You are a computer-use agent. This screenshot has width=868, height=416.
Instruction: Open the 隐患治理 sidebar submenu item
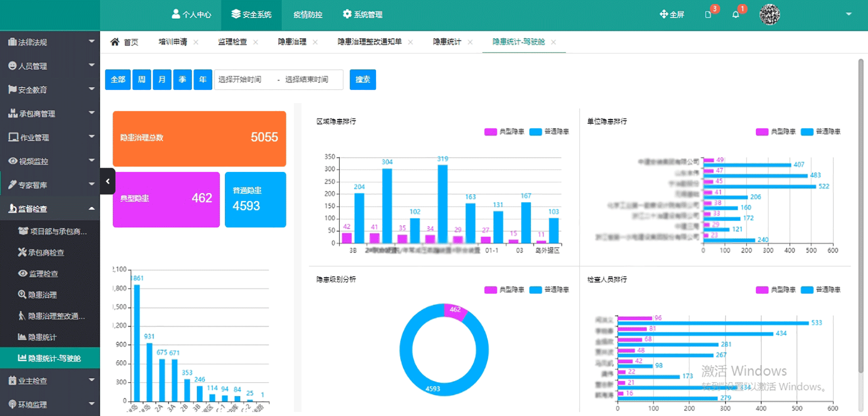pos(50,295)
